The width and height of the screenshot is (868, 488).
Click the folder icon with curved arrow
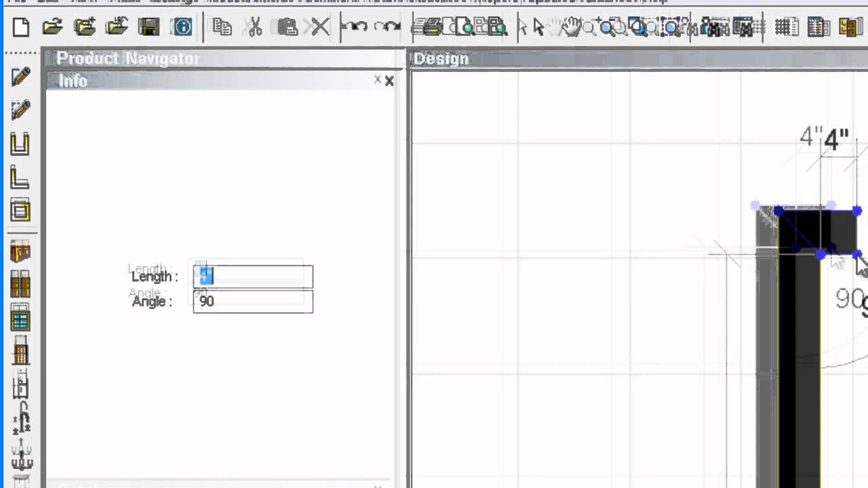(x=117, y=27)
